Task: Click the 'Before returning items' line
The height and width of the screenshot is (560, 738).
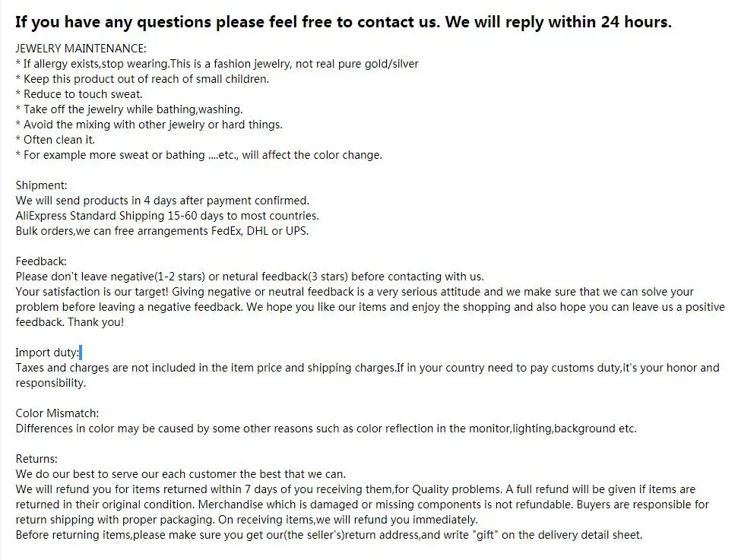Action: pos(329,535)
